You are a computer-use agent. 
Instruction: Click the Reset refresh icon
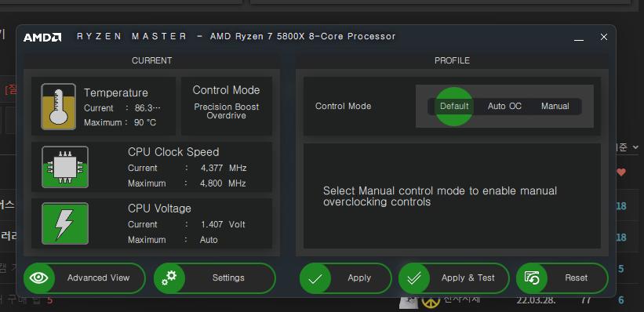click(532, 279)
